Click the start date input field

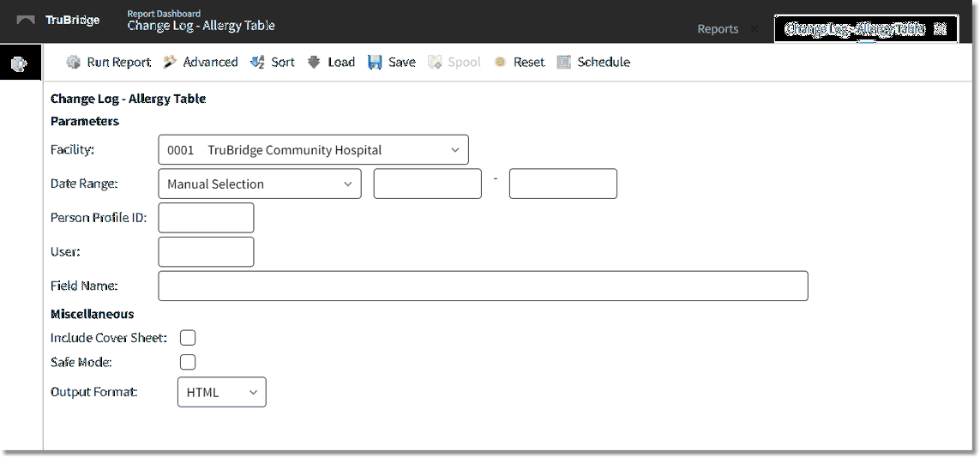point(427,184)
